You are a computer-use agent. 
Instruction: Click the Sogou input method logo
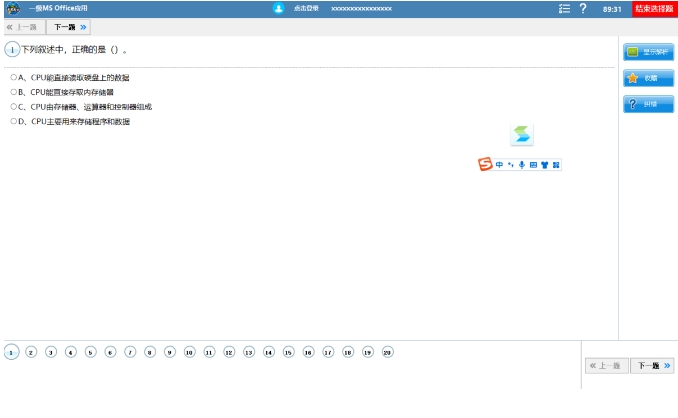coord(485,164)
